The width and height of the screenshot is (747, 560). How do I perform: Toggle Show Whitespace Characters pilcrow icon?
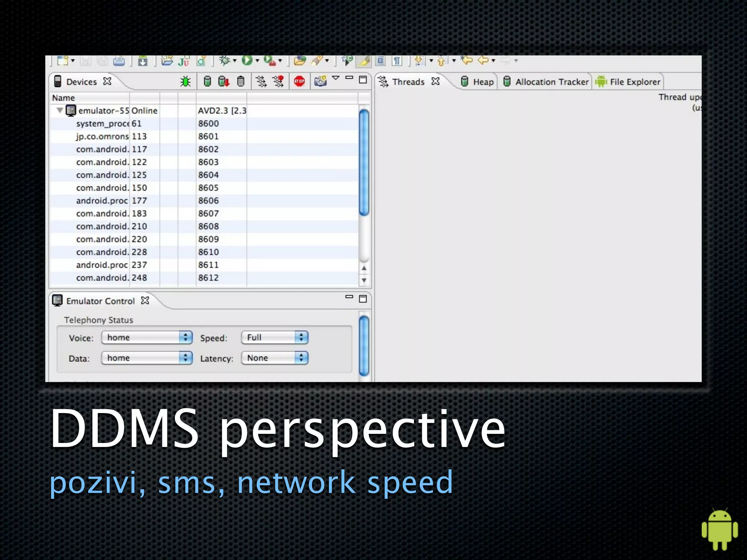(x=397, y=61)
